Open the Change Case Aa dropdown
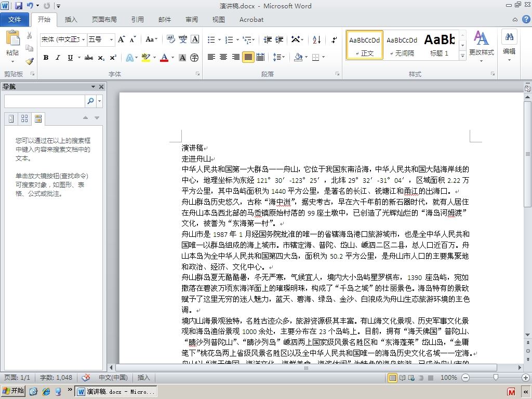Screen dimensions: 532x399 click(151, 39)
